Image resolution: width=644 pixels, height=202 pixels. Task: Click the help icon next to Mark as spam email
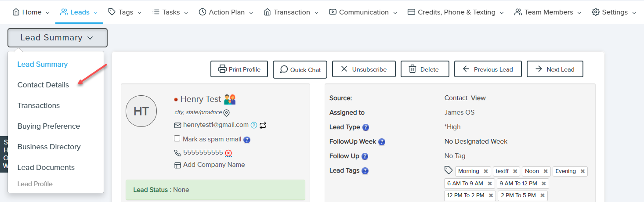tap(247, 140)
